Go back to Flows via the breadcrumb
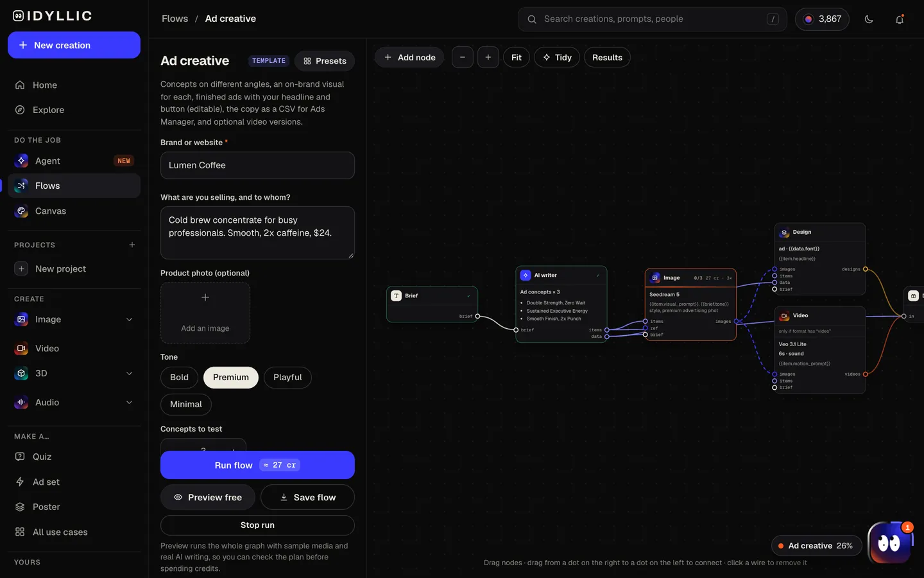The width and height of the screenshot is (924, 578). [x=175, y=19]
